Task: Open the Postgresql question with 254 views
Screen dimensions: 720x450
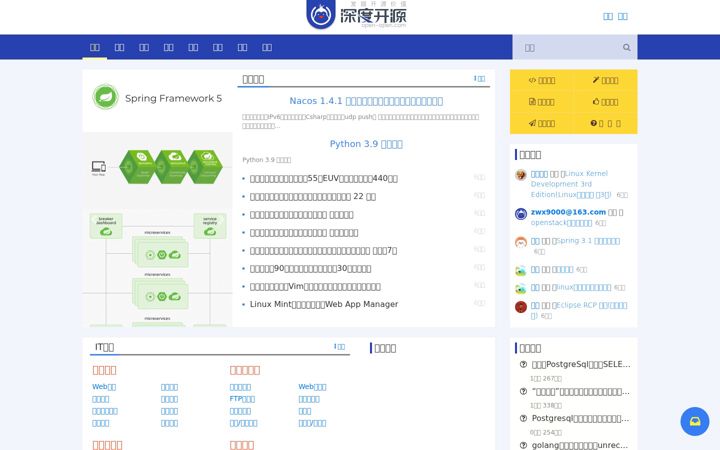Action: pyautogui.click(x=580, y=418)
